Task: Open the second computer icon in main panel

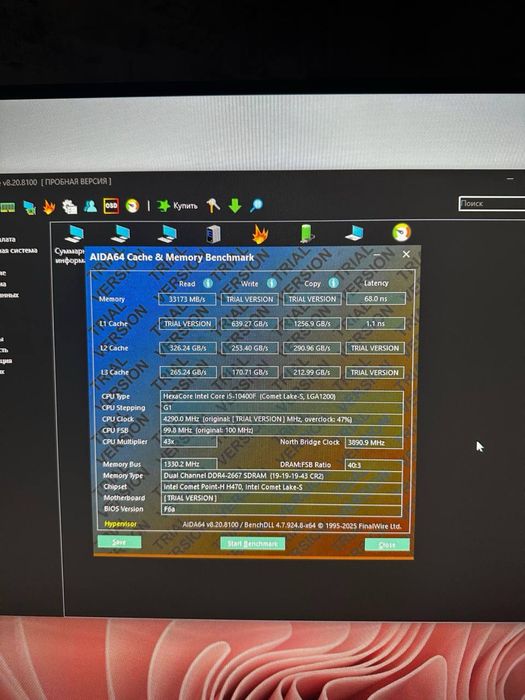Action: pos(121,234)
